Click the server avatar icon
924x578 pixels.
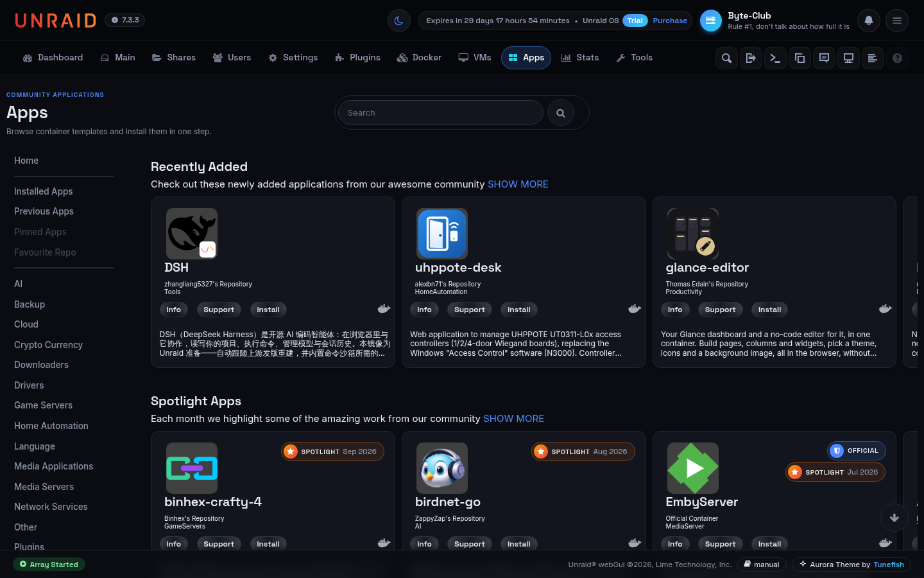[710, 21]
